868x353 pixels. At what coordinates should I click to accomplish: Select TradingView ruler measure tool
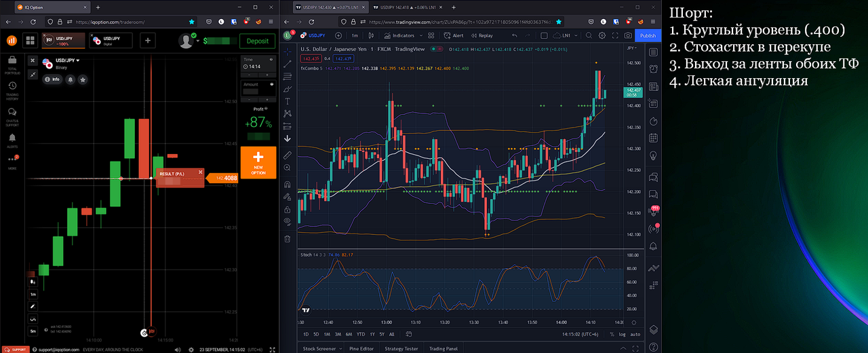[288, 155]
